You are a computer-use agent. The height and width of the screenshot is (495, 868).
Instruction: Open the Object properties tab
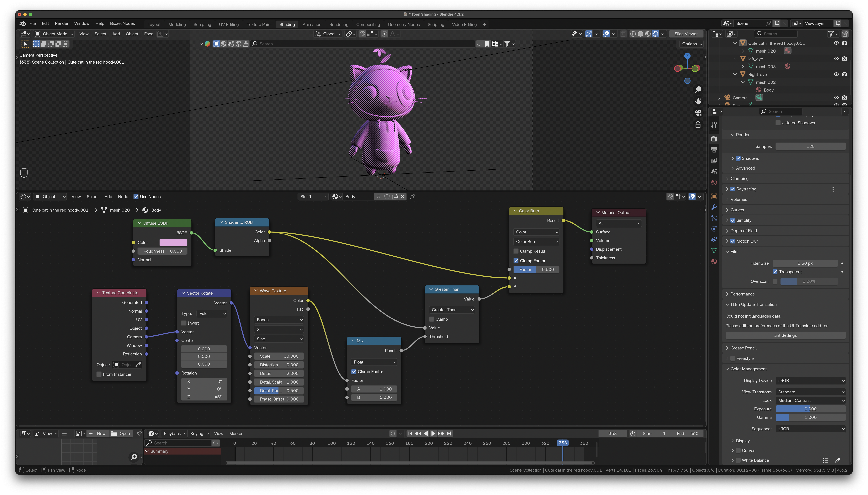(x=714, y=196)
